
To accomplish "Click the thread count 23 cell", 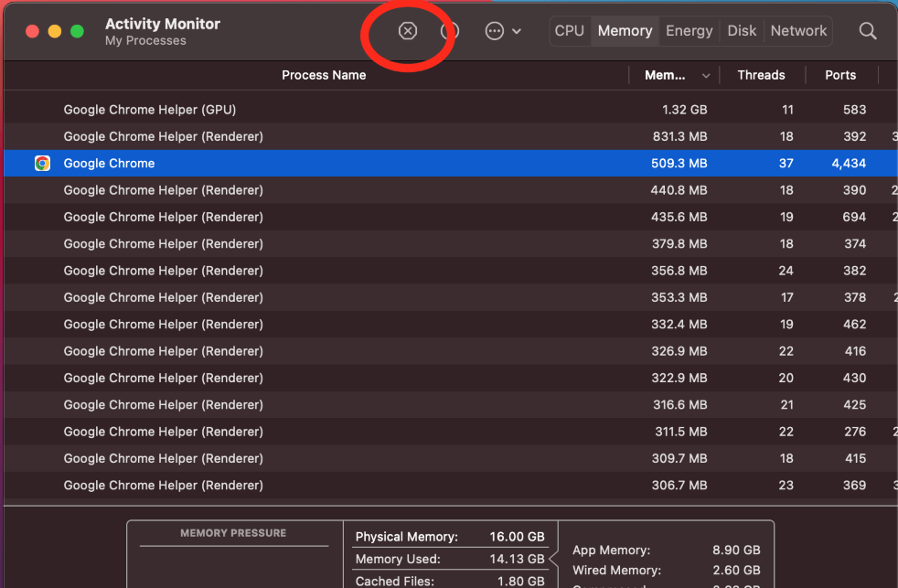I will tap(786, 486).
